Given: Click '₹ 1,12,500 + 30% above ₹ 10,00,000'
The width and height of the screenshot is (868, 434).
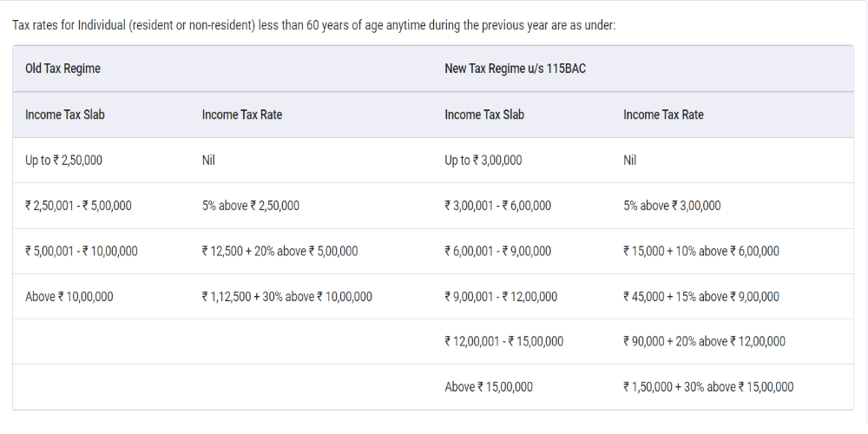Looking at the screenshot, I should pos(286,297).
